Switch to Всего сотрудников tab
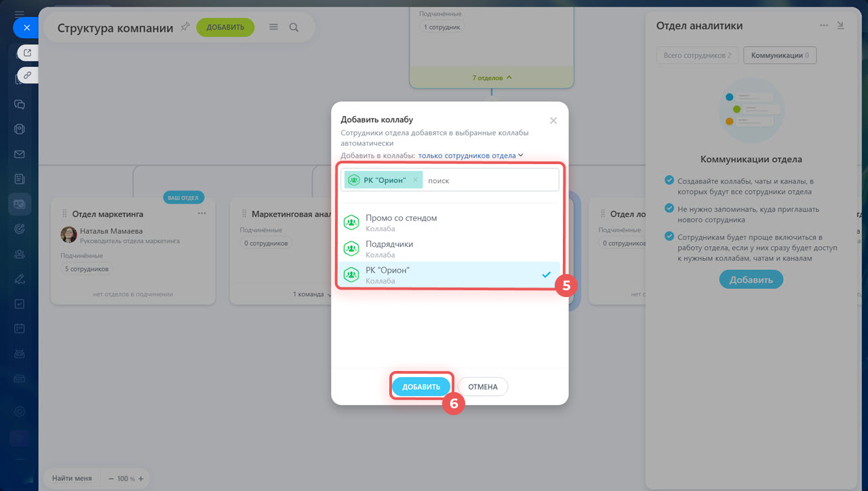 pos(697,56)
